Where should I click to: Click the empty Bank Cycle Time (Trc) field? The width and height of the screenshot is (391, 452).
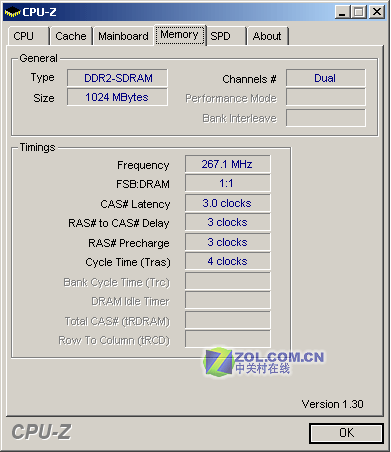(x=228, y=281)
